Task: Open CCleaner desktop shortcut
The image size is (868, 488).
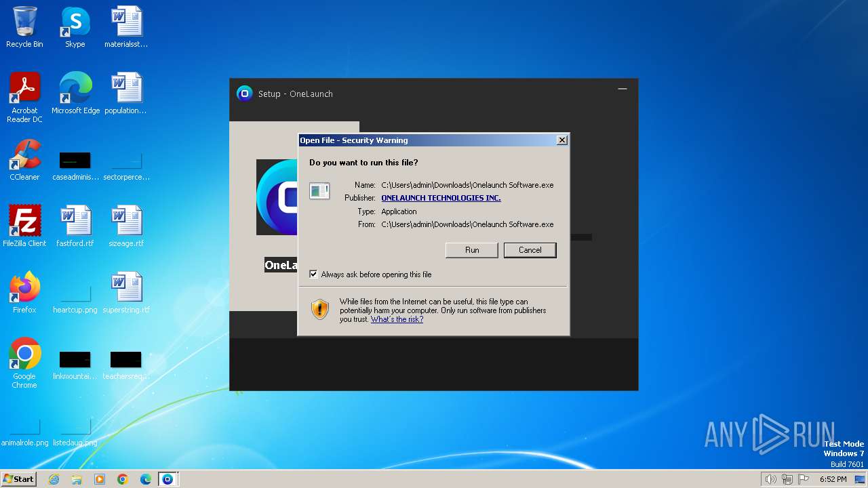Action: pos(24,161)
